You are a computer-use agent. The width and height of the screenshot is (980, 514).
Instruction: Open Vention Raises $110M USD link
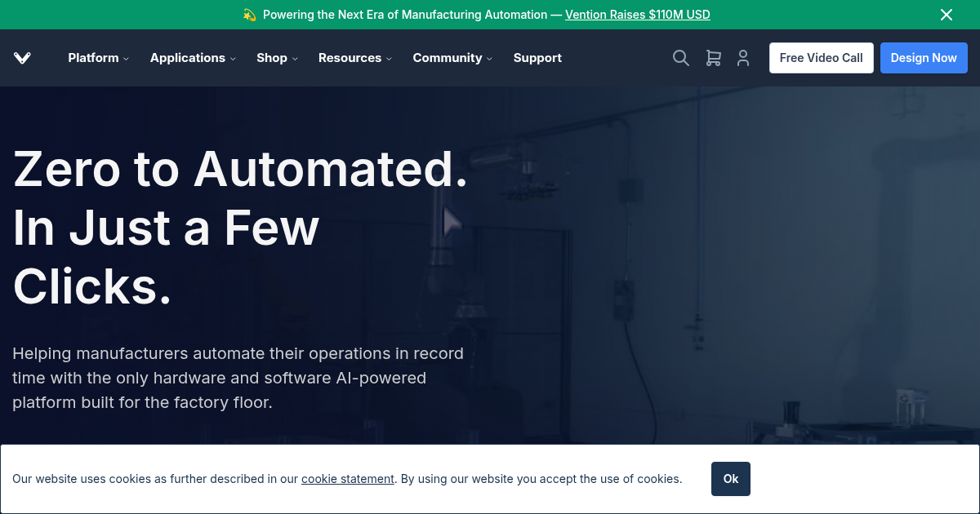tap(638, 15)
